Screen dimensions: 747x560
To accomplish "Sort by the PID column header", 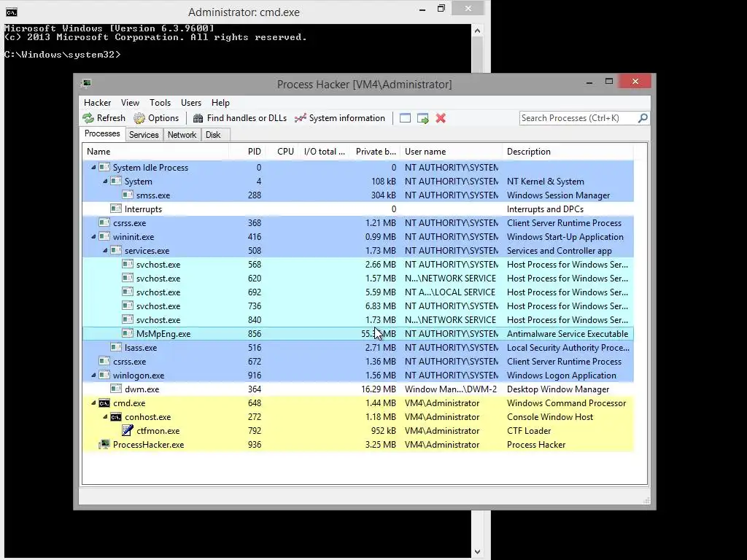I will coord(247,152).
